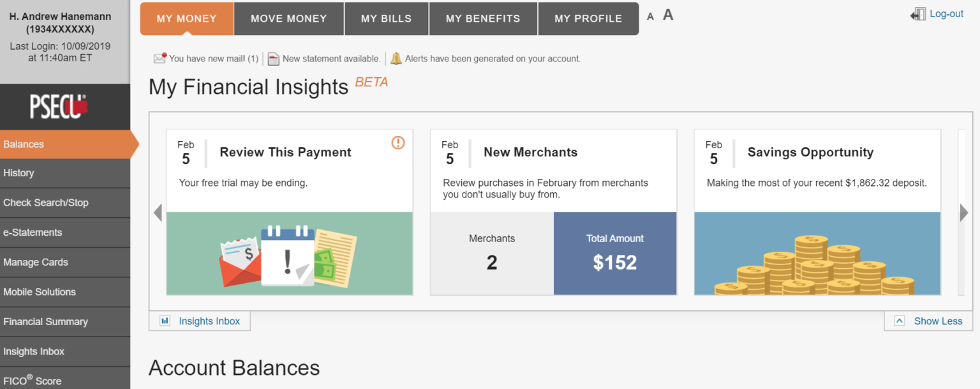The height and width of the screenshot is (389, 980).
Task: Click the chart icon beside Insights Inbox
Action: click(x=166, y=321)
